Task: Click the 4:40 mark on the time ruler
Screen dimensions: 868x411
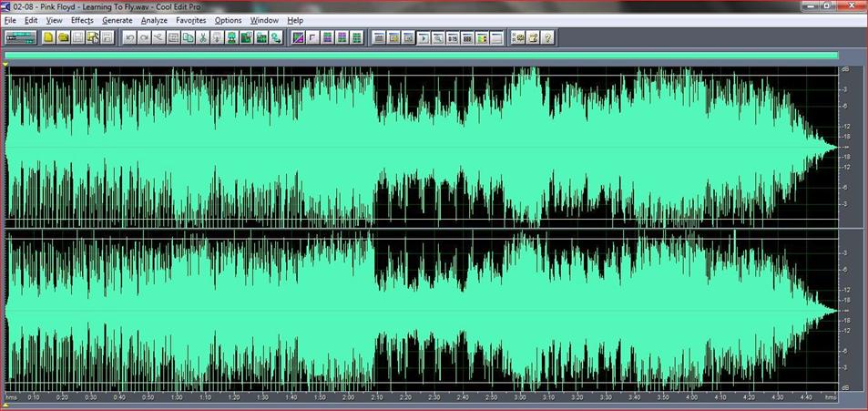Action: click(x=805, y=397)
